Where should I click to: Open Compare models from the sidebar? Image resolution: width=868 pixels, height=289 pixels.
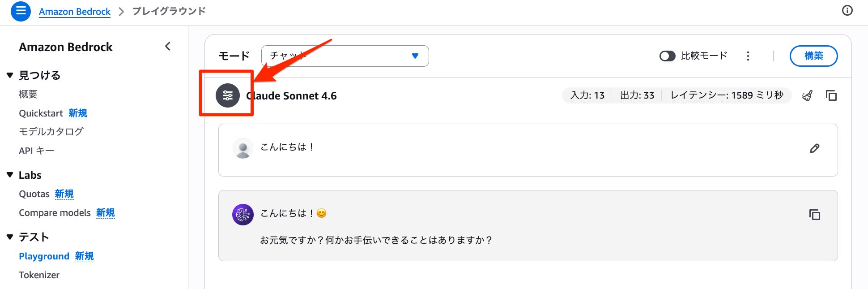[55, 213]
